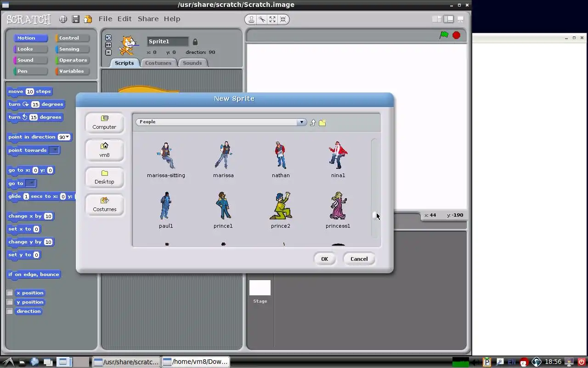Switch to the Sounds tab
The image size is (588, 368).
coord(192,63)
